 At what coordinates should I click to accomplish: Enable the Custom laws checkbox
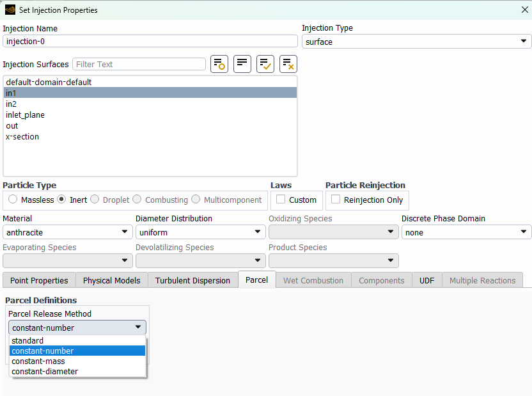pos(281,200)
